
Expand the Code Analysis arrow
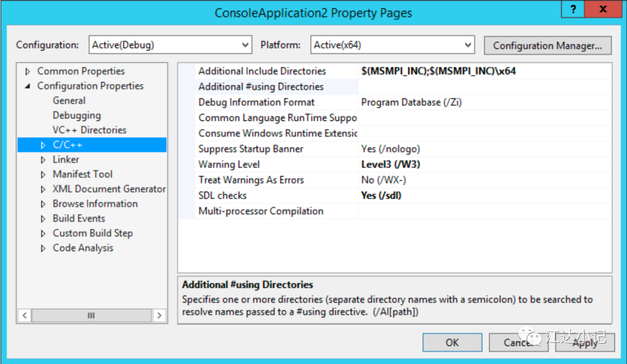click(x=43, y=248)
